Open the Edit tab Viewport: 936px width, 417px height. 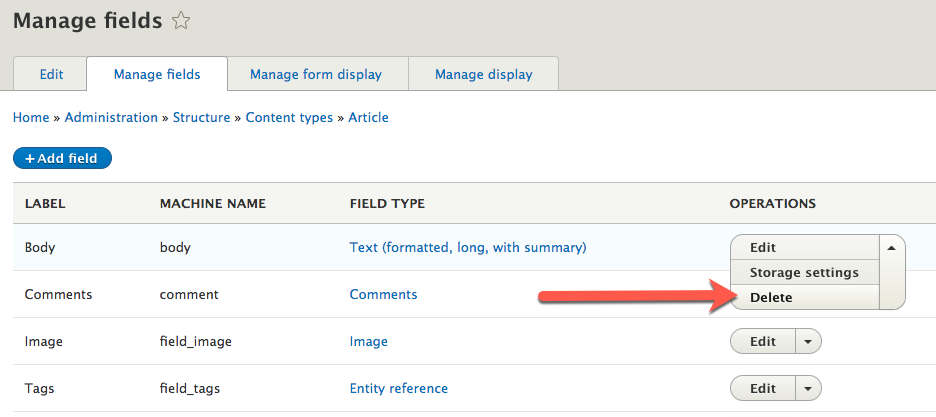click(x=51, y=74)
